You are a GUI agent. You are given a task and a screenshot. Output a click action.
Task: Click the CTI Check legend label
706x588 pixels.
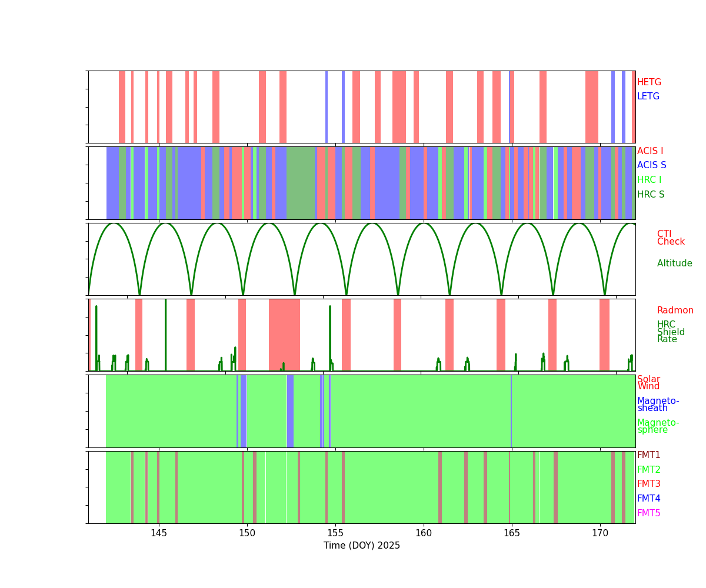coord(671,238)
